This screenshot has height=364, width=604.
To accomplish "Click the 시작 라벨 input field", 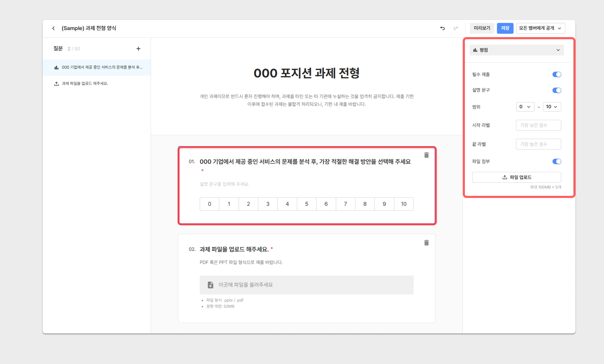I will click(538, 125).
